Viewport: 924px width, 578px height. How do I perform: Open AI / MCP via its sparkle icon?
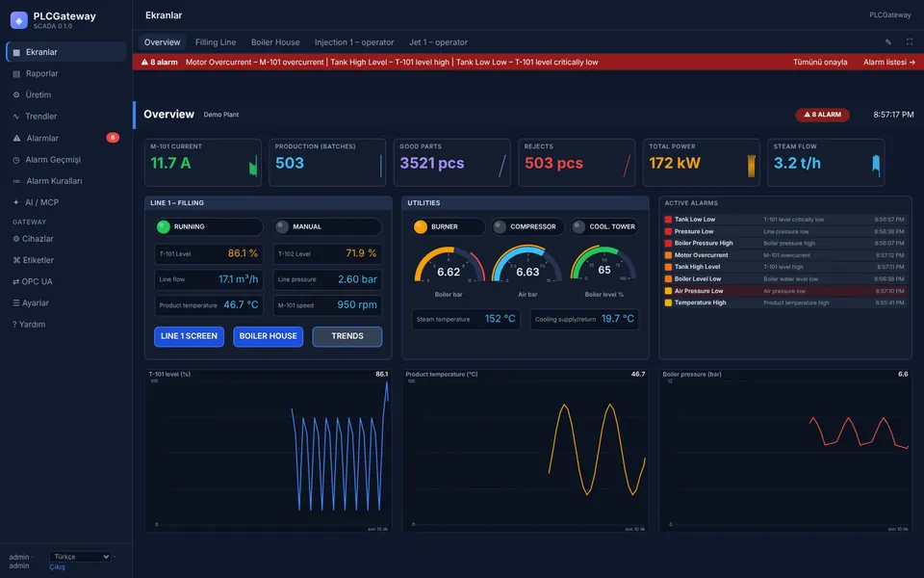pyautogui.click(x=16, y=202)
